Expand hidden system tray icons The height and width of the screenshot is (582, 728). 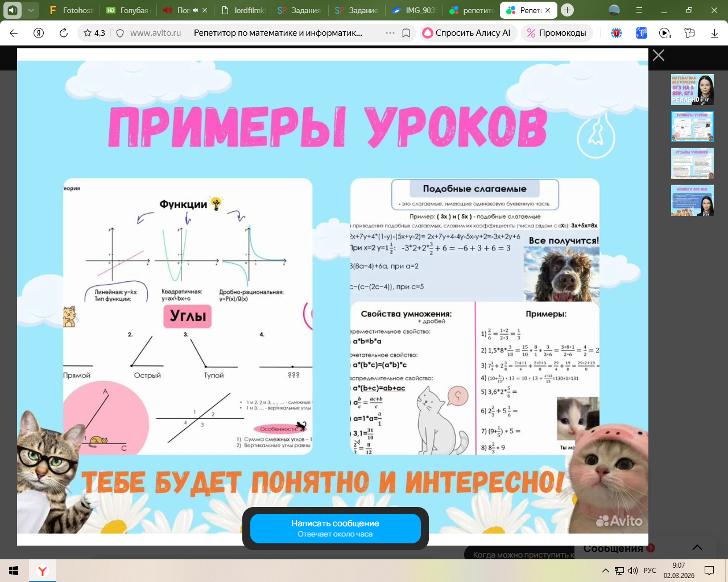(605, 571)
